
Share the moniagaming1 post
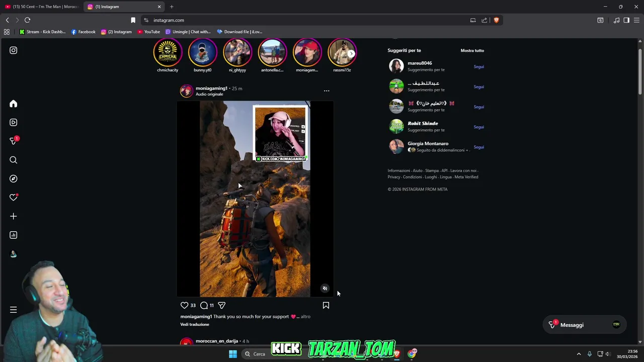click(x=221, y=305)
